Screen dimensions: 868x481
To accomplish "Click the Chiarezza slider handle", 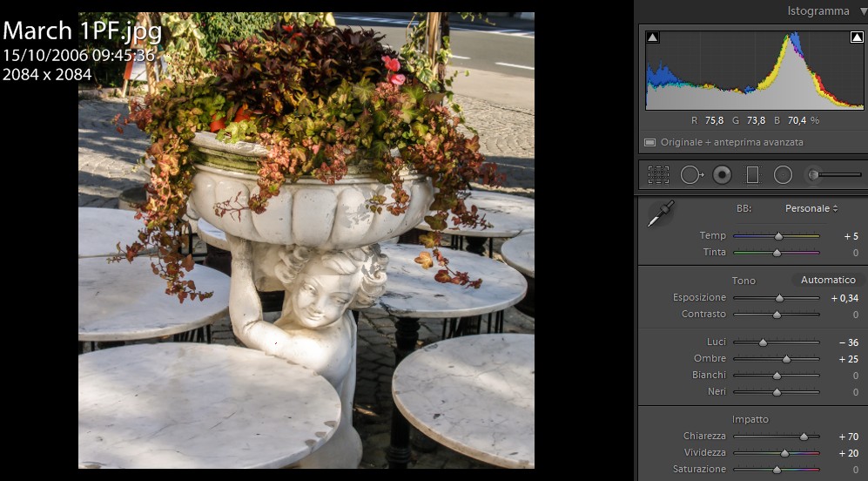I will (x=804, y=437).
